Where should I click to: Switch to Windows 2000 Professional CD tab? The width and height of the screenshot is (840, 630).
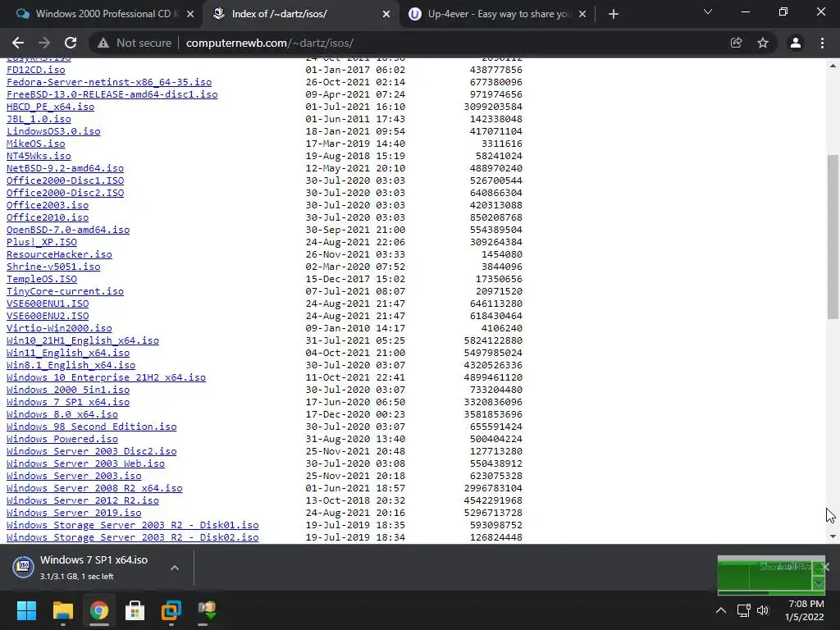coord(101,14)
